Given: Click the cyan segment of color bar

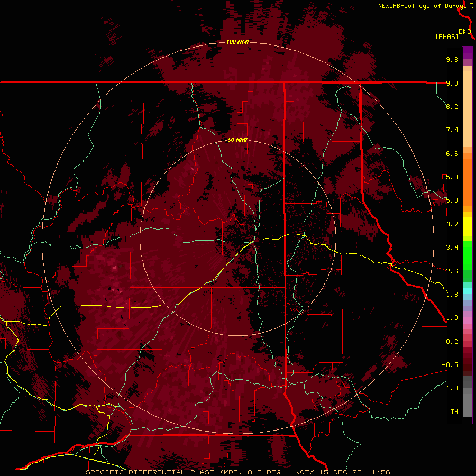Looking at the screenshot, I should tap(467, 291).
